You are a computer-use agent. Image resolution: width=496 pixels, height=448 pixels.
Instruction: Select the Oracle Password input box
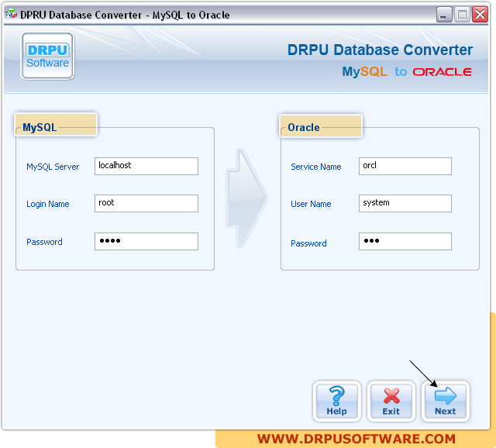[405, 241]
